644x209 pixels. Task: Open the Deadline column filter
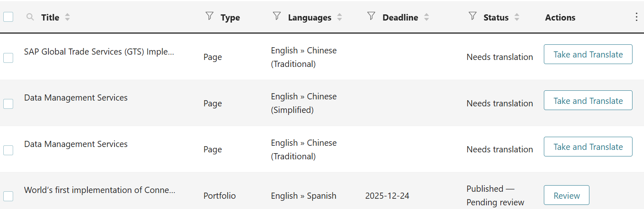[371, 16]
